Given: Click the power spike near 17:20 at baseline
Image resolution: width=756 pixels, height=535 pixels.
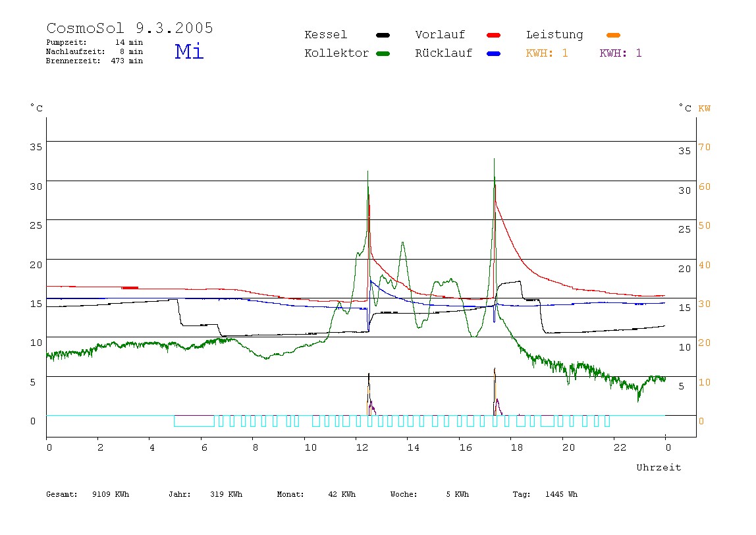Looking at the screenshot, I should [496, 393].
